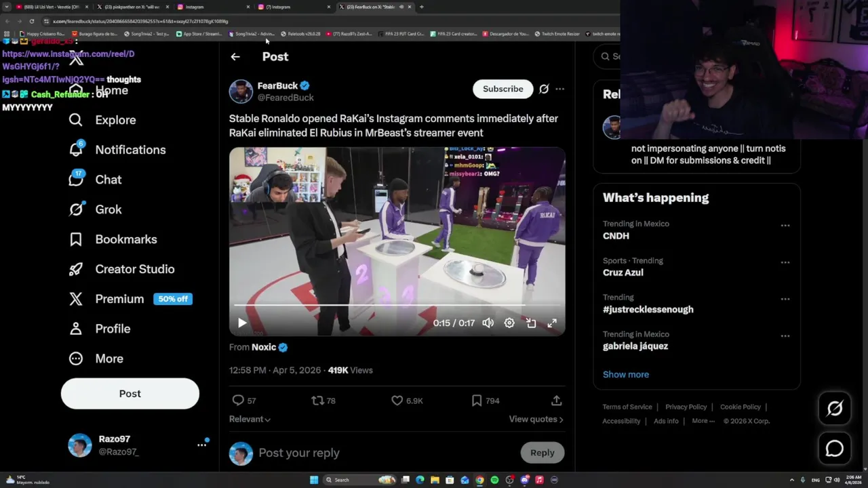The width and height of the screenshot is (868, 488).
Task: Open the floating Grok button
Action: (x=835, y=408)
